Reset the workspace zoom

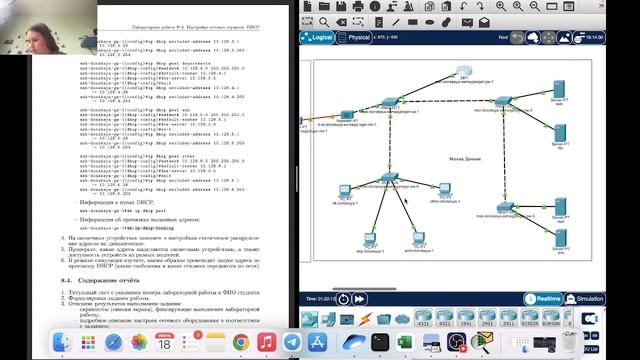point(518,6)
